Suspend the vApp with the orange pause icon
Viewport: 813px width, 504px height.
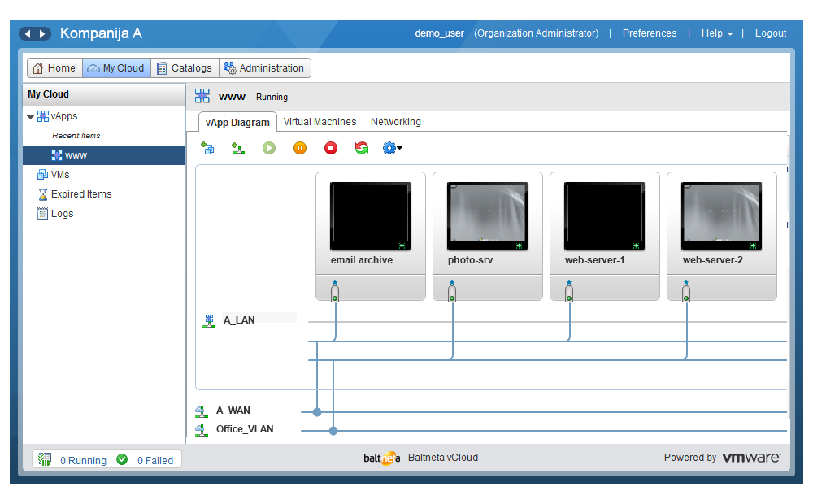(300, 148)
